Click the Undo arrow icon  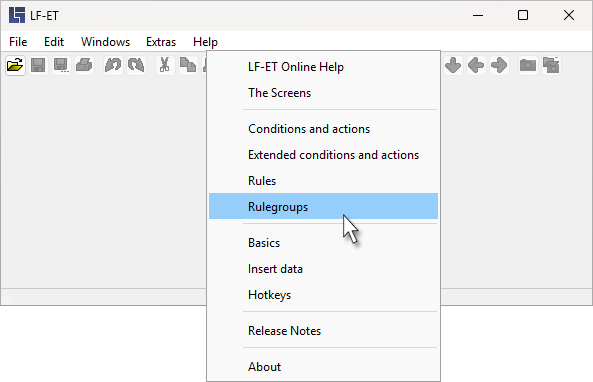point(113,65)
